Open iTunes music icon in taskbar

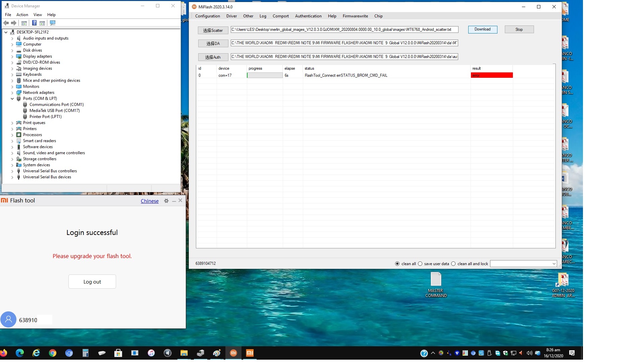coord(151,353)
